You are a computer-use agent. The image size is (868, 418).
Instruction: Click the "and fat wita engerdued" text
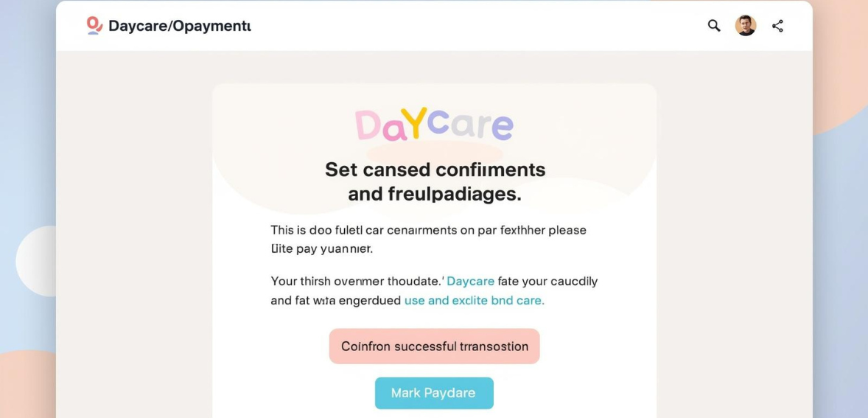tap(335, 301)
